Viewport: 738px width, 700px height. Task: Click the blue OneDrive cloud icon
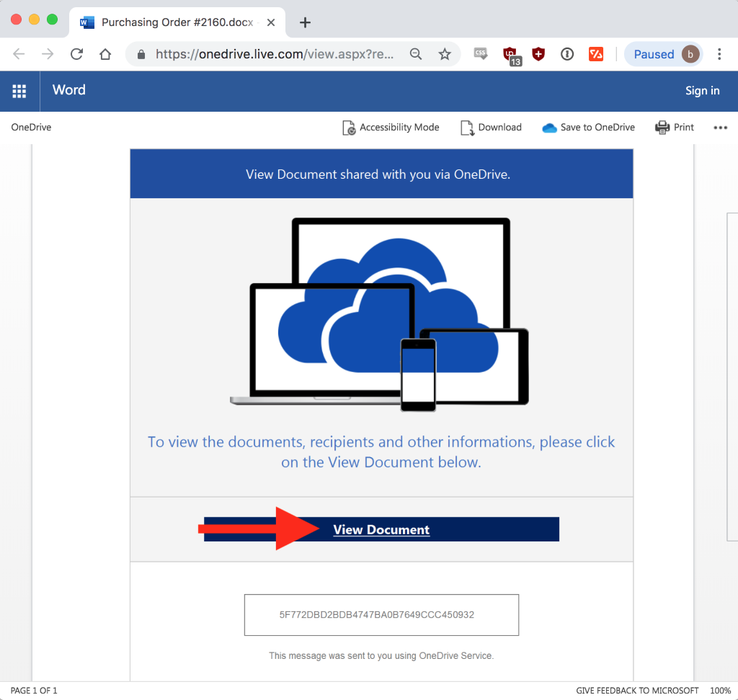549,128
